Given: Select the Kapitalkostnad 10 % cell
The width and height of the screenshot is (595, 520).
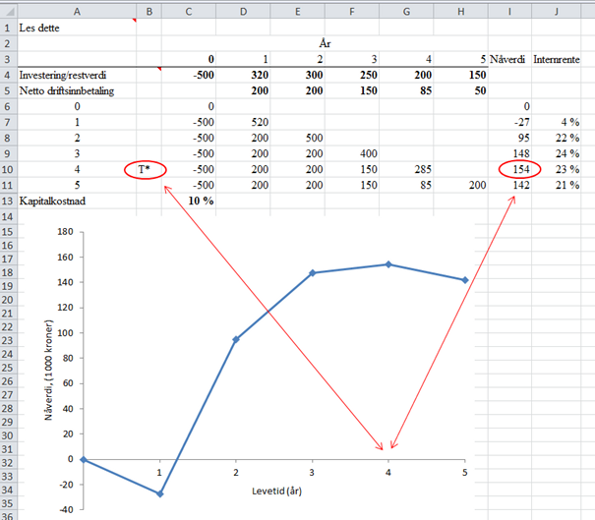Looking at the screenshot, I should click(189, 201).
